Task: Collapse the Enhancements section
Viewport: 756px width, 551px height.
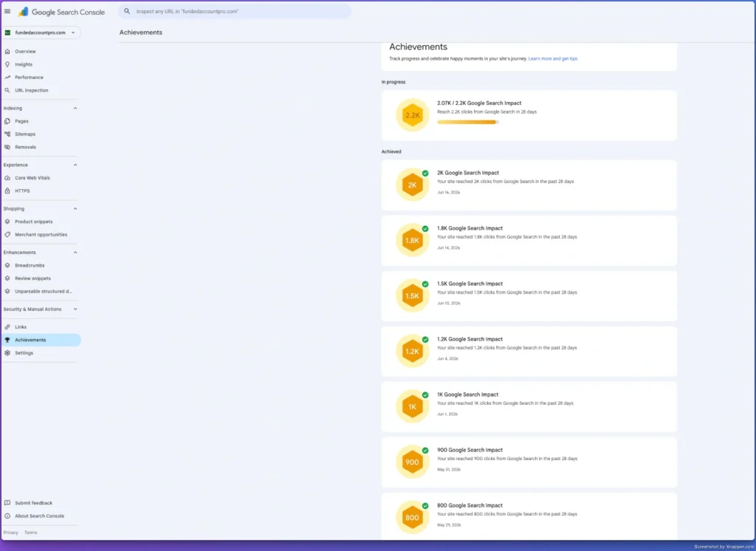Action: (75, 253)
